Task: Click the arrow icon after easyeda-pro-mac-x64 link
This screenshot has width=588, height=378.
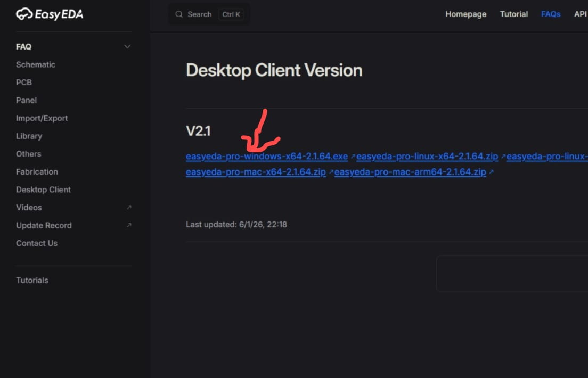Action: pos(331,172)
